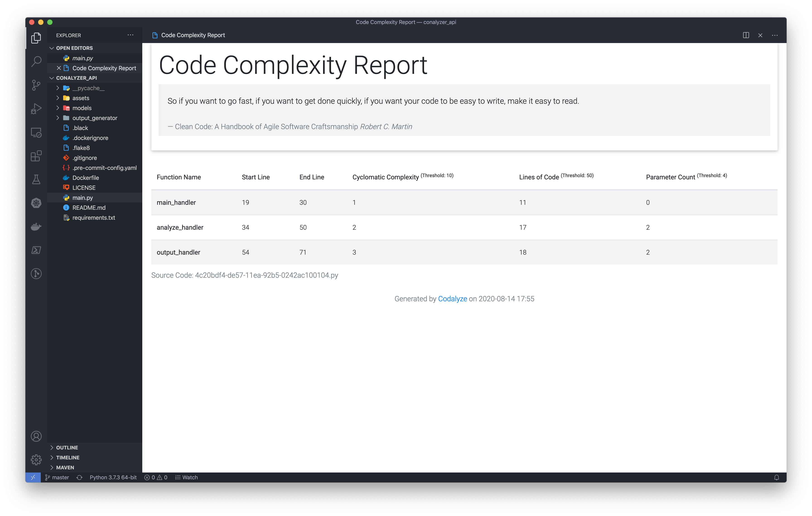
Task: Follow the Codalyze link
Action: (x=452, y=299)
